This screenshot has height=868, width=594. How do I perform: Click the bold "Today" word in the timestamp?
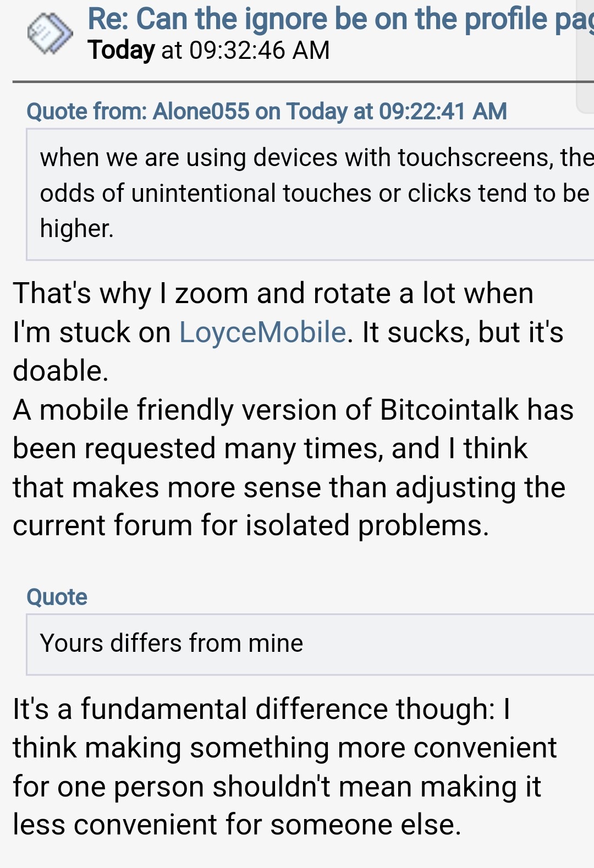[x=122, y=51]
